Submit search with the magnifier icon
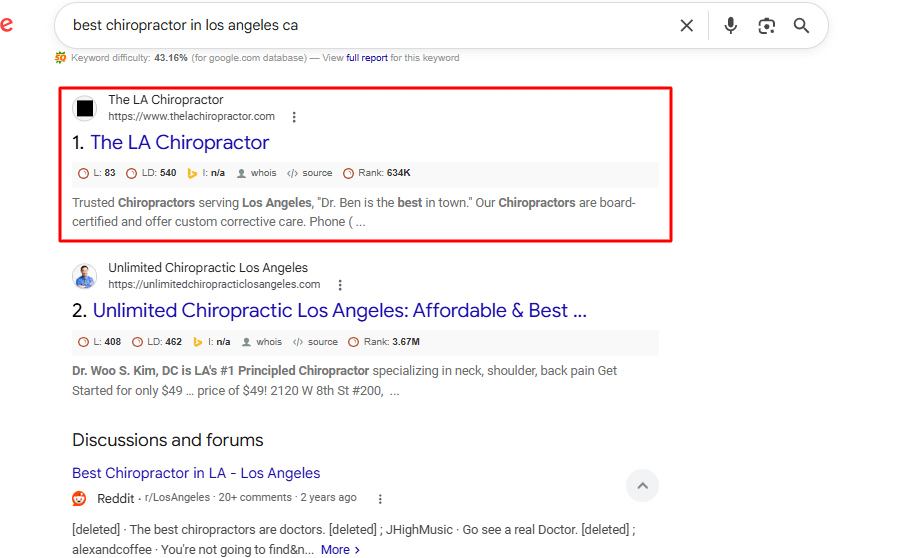The height and width of the screenshot is (558, 904). tap(801, 25)
